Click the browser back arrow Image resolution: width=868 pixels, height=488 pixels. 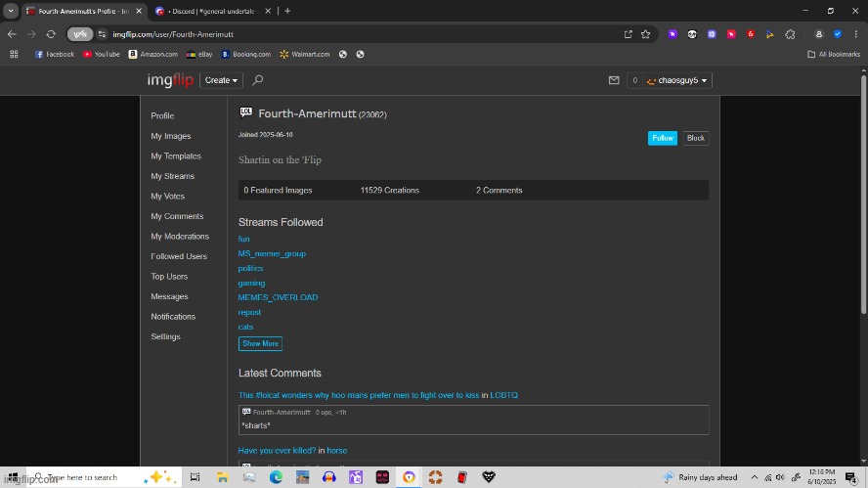coord(12,34)
